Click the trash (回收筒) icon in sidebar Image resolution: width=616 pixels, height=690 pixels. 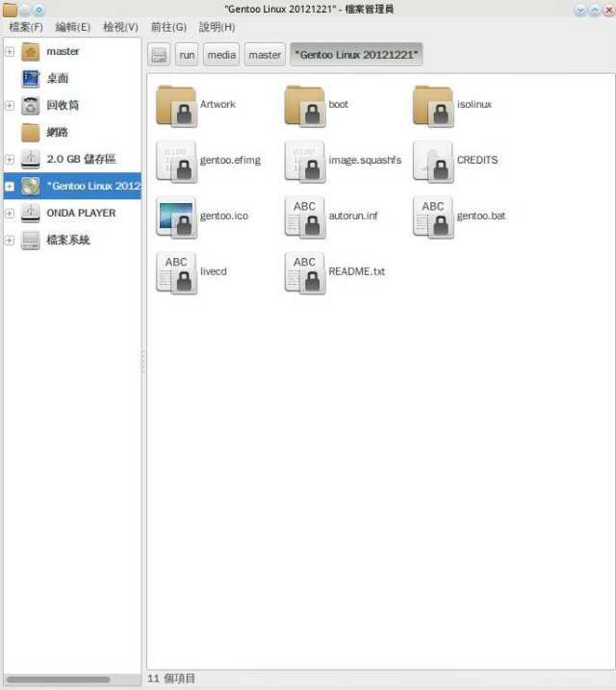click(31, 106)
